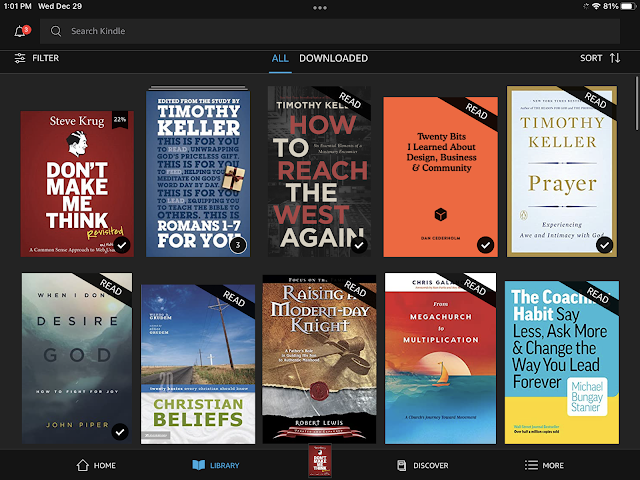
Task: Go to HOME tab label
Action: (x=105, y=466)
